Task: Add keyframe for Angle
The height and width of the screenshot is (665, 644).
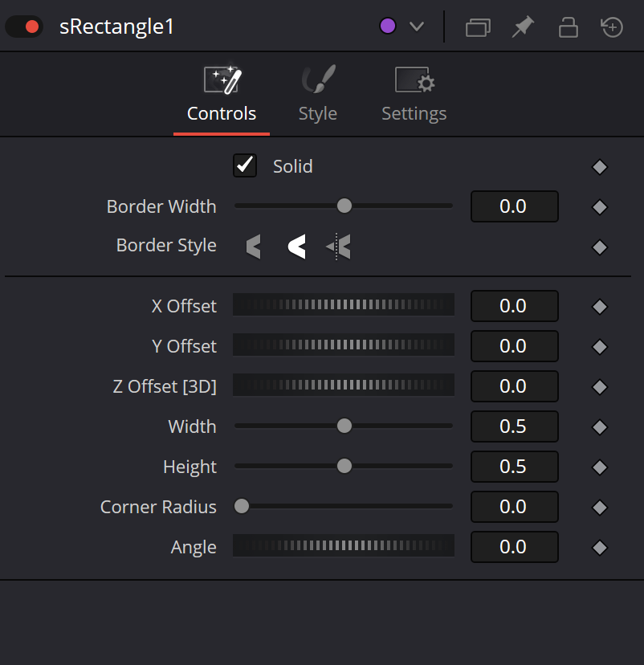Action: pyautogui.click(x=600, y=548)
